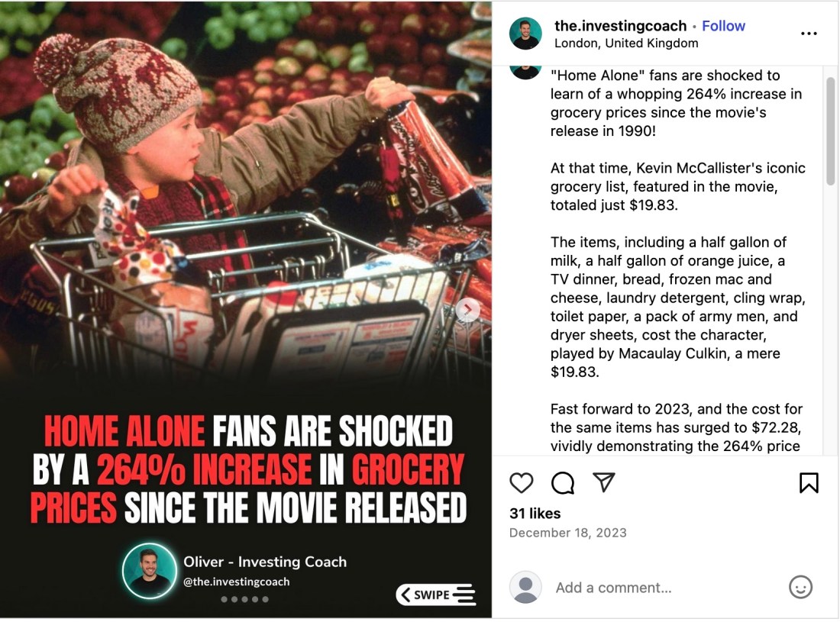Click the header profile avatar picture
The image size is (840, 622).
[525, 34]
